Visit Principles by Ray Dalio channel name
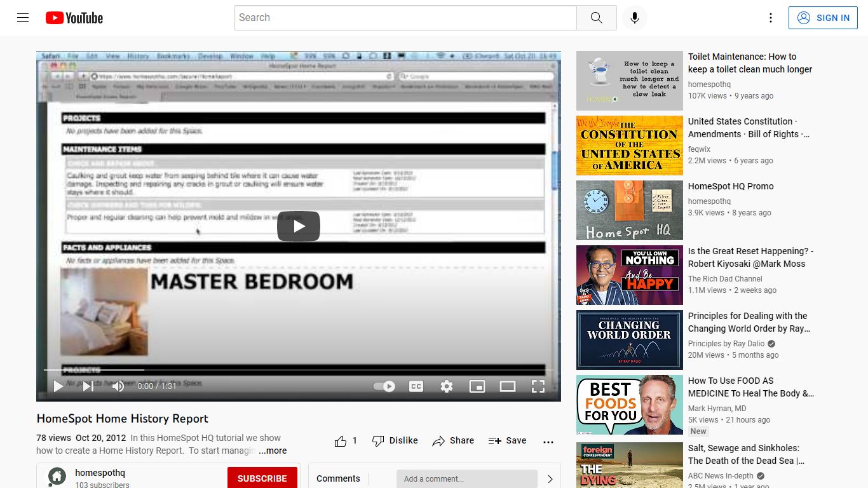This screenshot has width=868, height=488. tap(726, 344)
